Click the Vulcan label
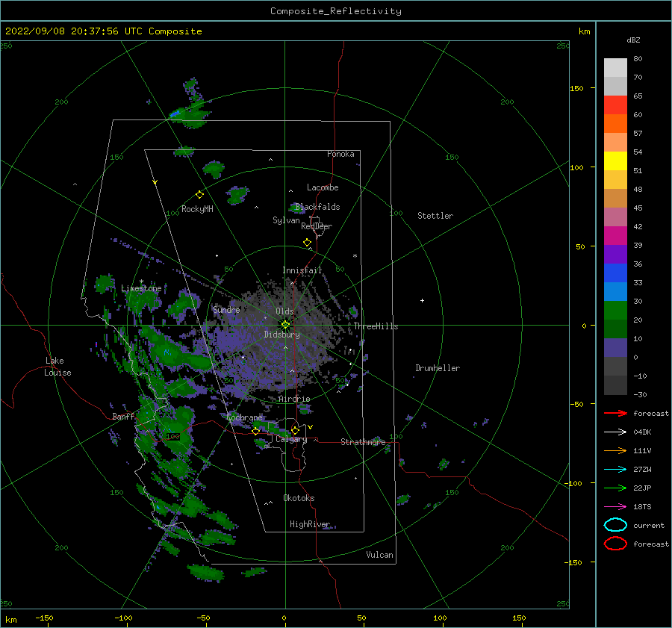Viewport: 672px width, 628px height. tap(379, 555)
